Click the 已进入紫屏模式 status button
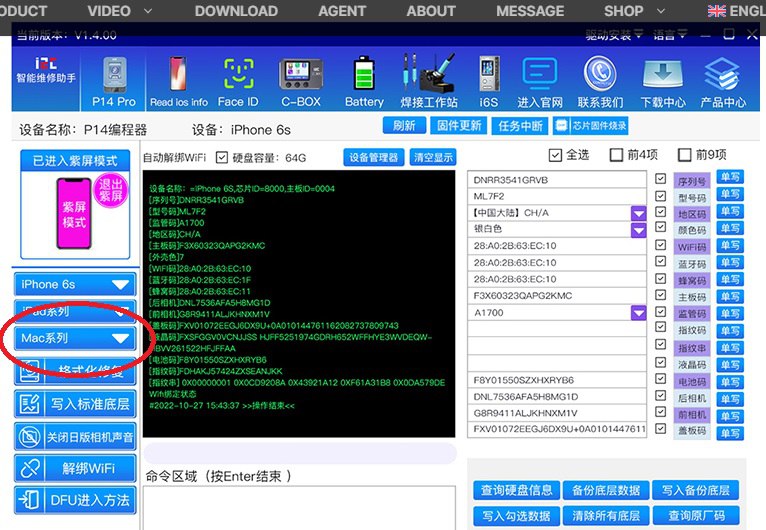Screen dimensions: 766x530 coord(75,160)
